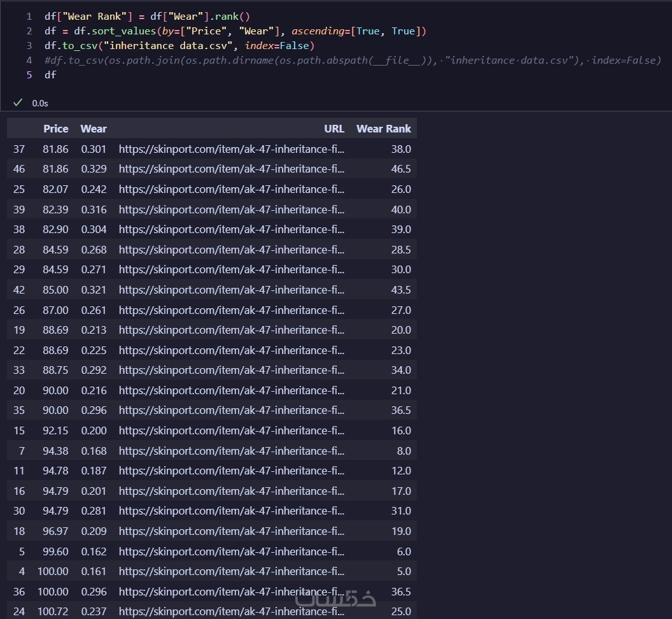The height and width of the screenshot is (619, 672).
Task: Click the 0.0s execution time label
Action: [40, 103]
